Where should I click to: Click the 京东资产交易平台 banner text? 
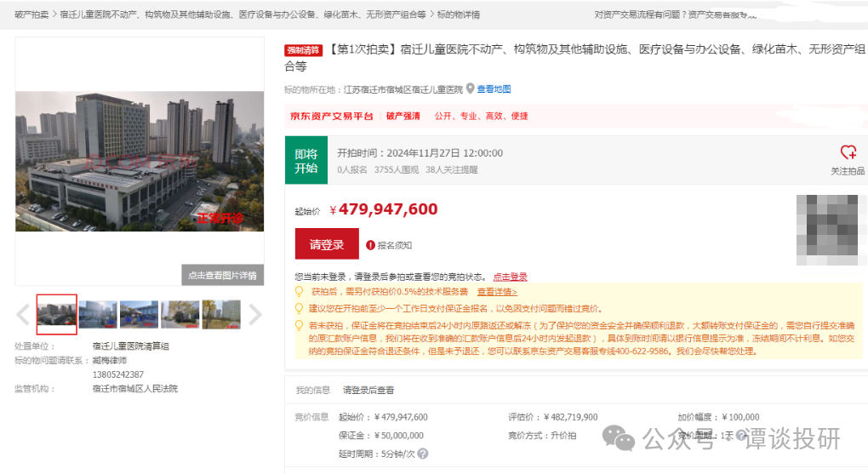[x=332, y=117]
